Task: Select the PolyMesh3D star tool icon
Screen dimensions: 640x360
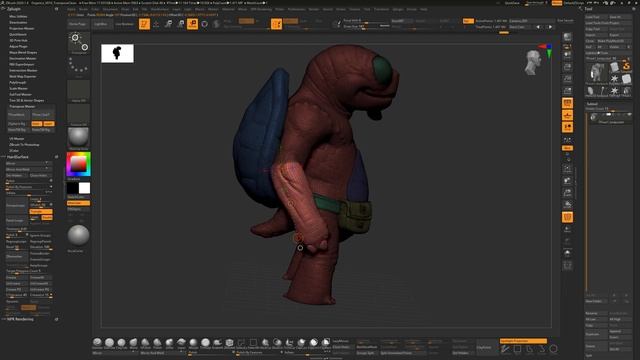Action: point(614,78)
